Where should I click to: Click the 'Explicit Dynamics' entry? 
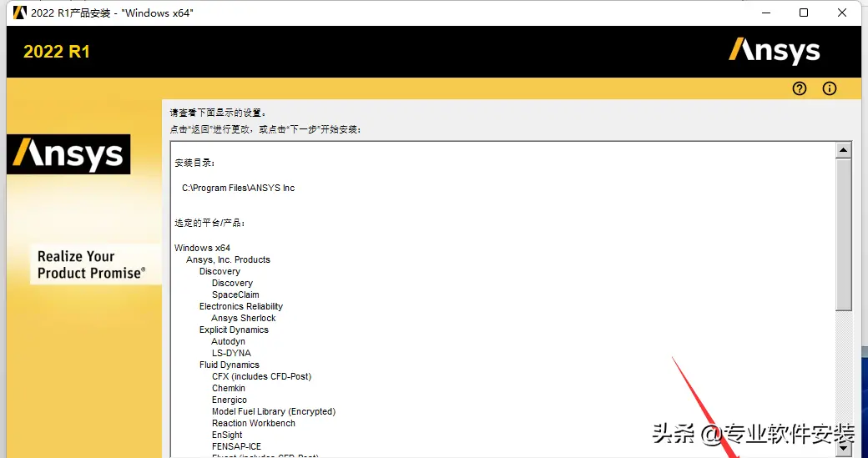[234, 330]
